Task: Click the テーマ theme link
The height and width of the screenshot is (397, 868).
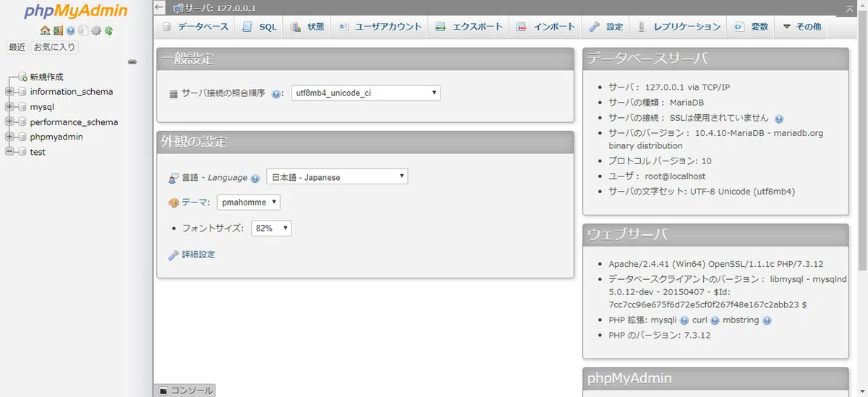Action: point(195,202)
